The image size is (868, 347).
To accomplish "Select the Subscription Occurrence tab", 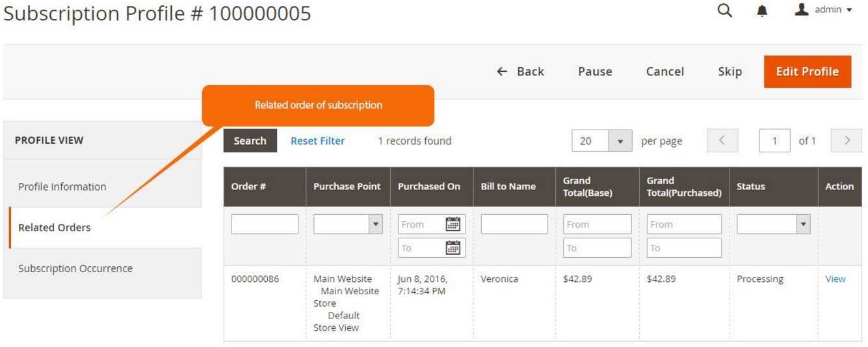I will 75,268.
